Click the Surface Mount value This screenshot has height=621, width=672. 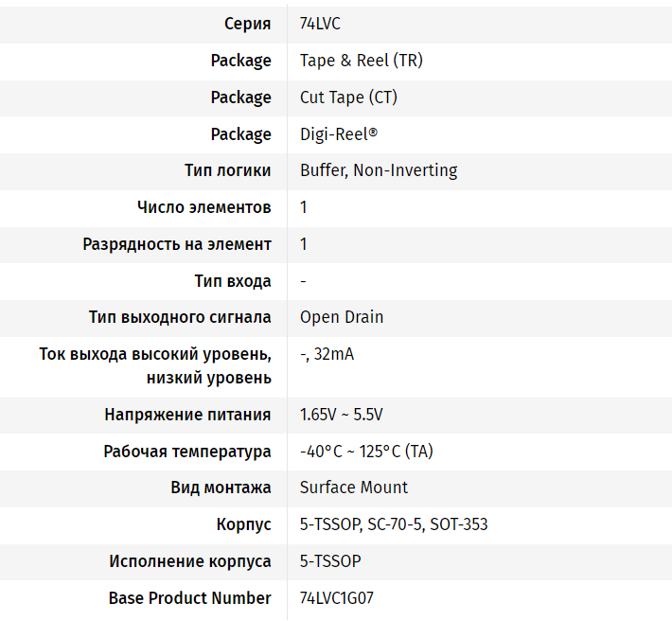click(354, 488)
